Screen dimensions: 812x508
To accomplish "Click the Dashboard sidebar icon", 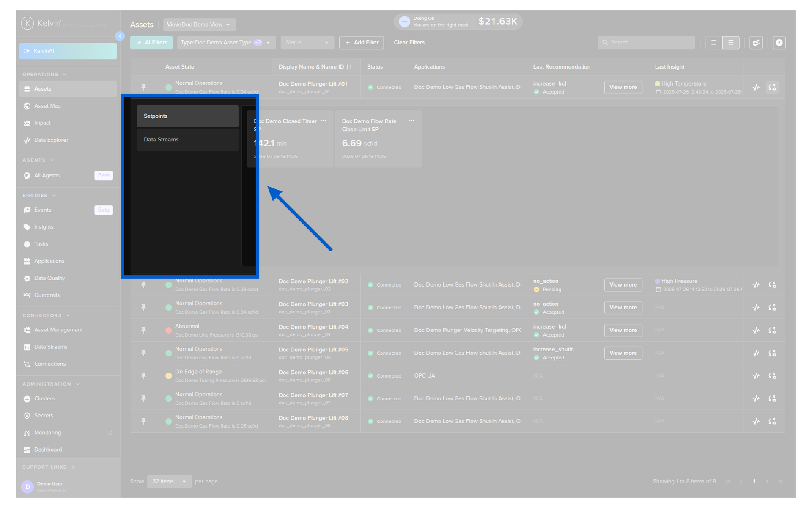I will (x=27, y=450).
